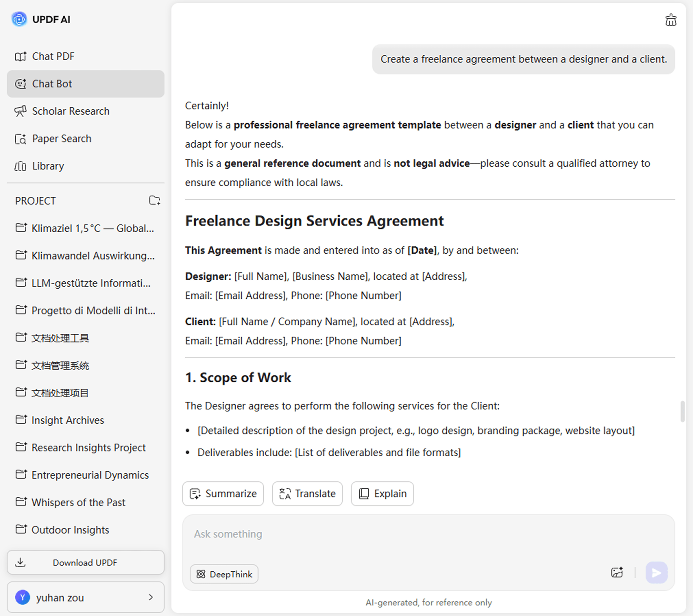Select Scholar Research in sidebar
Image resolution: width=693 pixels, height=616 pixels.
pos(70,111)
